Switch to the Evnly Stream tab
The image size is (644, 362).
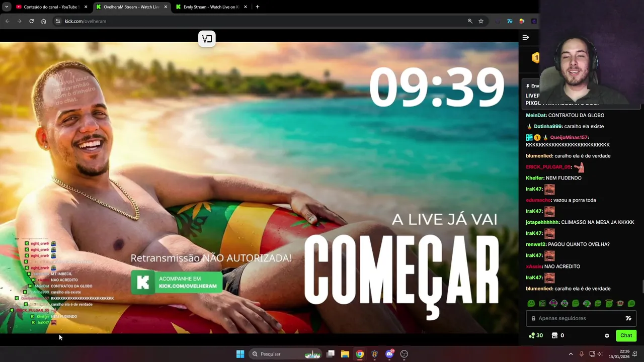211,7
